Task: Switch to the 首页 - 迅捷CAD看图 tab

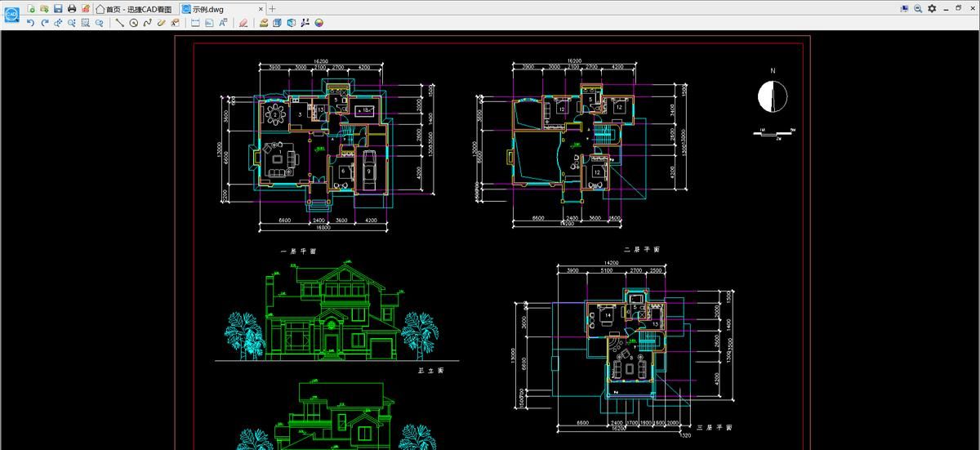Action: click(x=135, y=8)
